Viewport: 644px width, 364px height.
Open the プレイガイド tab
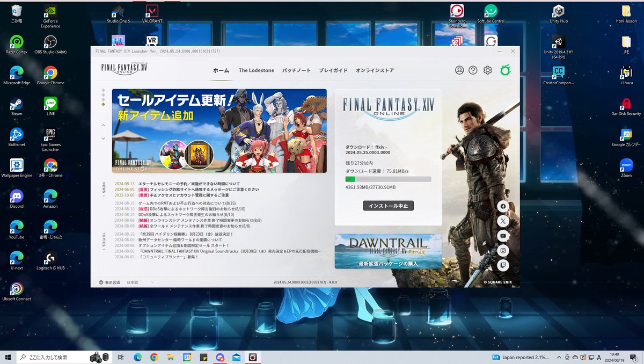point(333,70)
